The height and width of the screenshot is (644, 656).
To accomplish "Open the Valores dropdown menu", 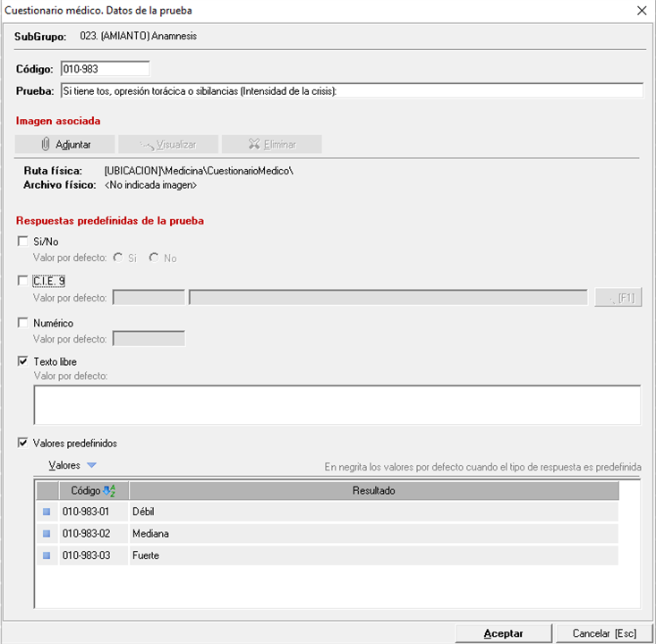I will pos(72,465).
